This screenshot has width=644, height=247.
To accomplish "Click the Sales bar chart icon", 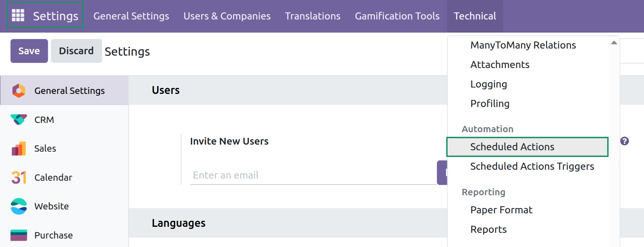I will pos(19,148).
